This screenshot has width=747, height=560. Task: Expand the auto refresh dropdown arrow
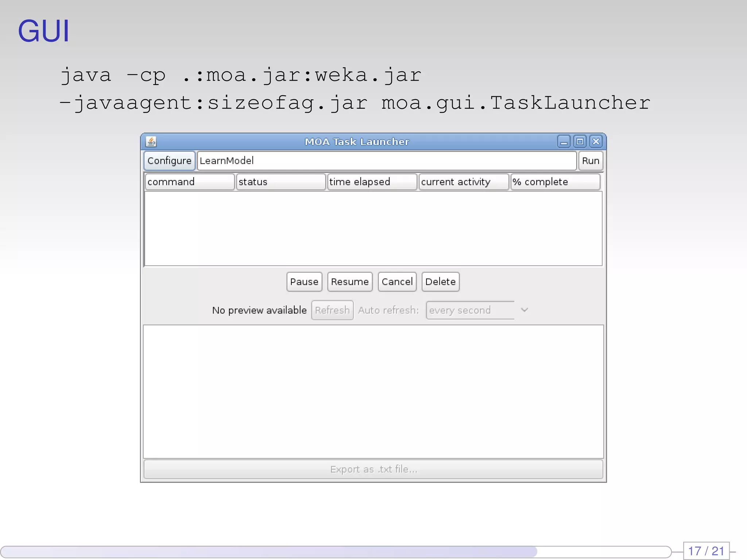(x=525, y=310)
